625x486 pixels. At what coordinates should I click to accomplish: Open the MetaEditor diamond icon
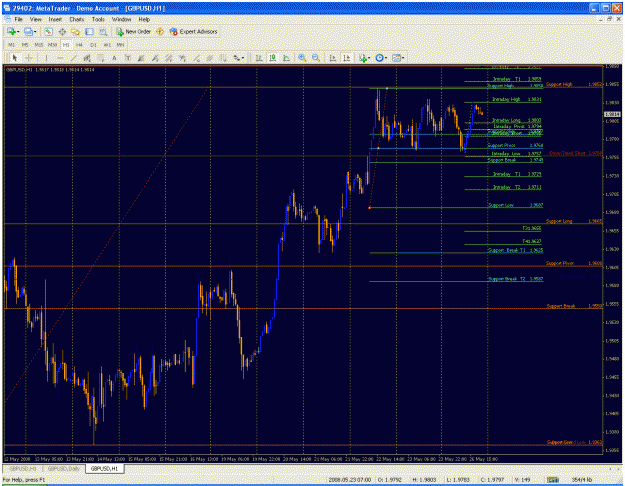[160, 31]
